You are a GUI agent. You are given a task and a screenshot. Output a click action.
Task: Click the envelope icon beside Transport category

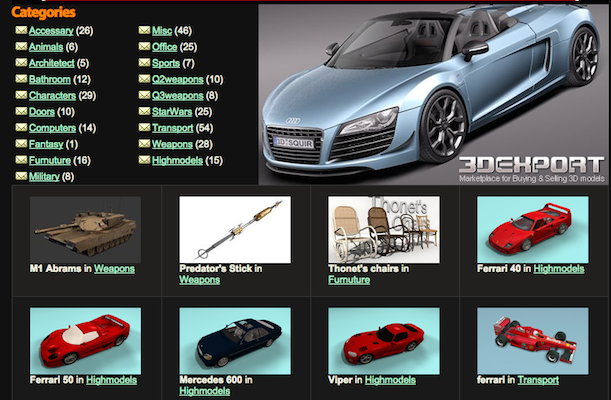[144, 128]
